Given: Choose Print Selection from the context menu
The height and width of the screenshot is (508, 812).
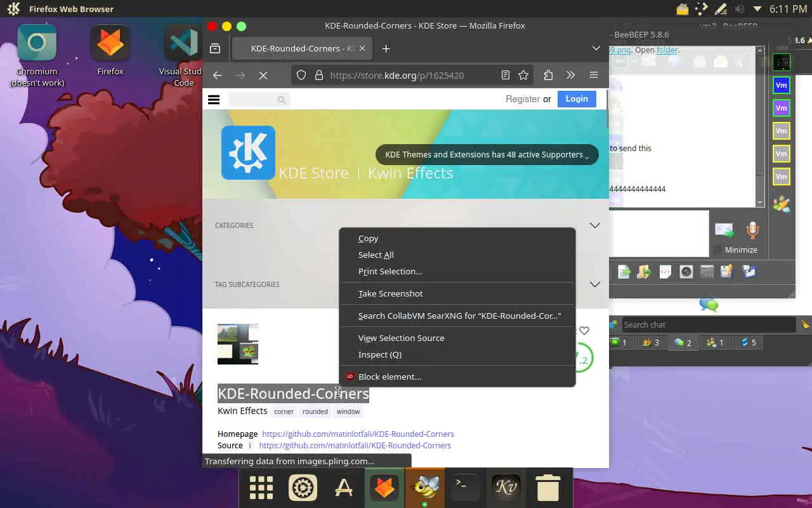Looking at the screenshot, I should click(457, 271).
